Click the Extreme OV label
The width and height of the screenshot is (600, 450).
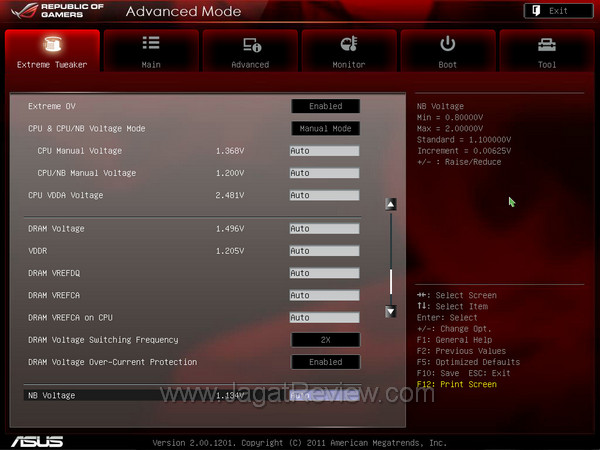(x=52, y=106)
